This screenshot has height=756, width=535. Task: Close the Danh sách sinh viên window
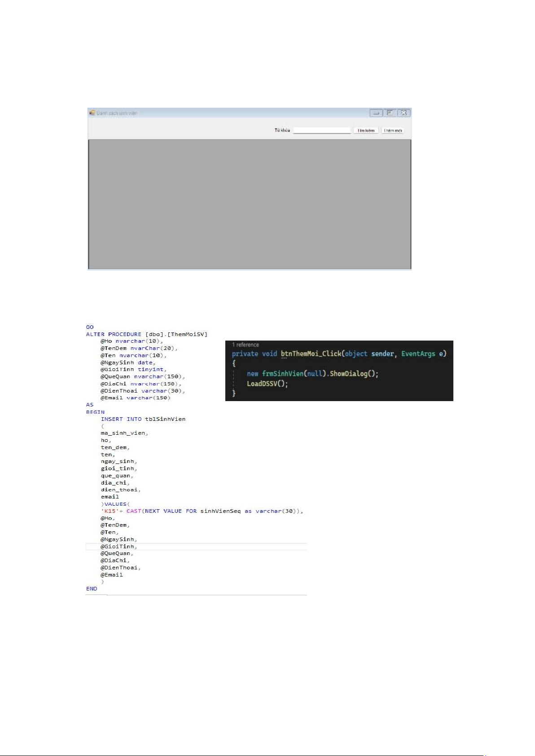click(x=404, y=113)
